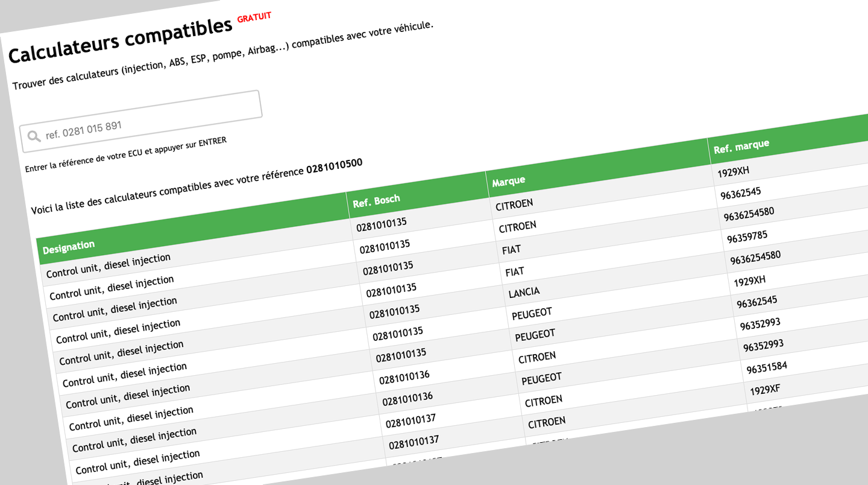Sort by the Ref. Bosch column header

tap(418, 195)
